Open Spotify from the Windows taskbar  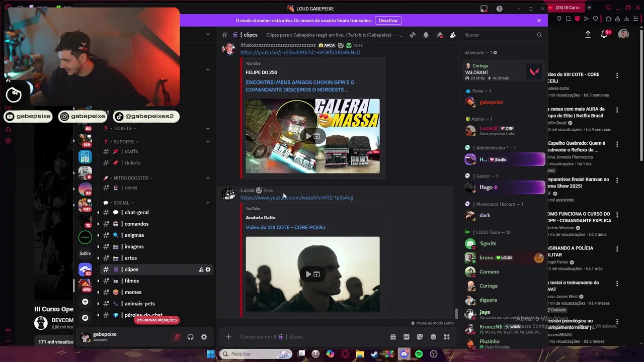[419, 354]
